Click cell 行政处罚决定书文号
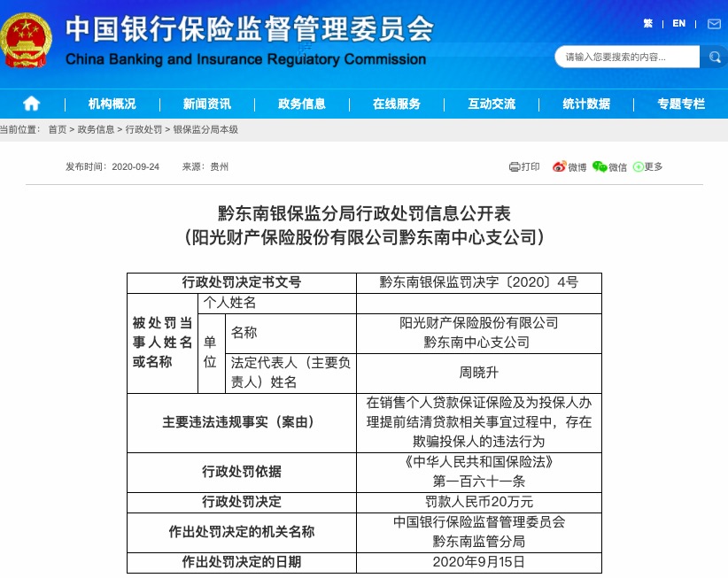The width and height of the screenshot is (728, 578). (x=242, y=282)
